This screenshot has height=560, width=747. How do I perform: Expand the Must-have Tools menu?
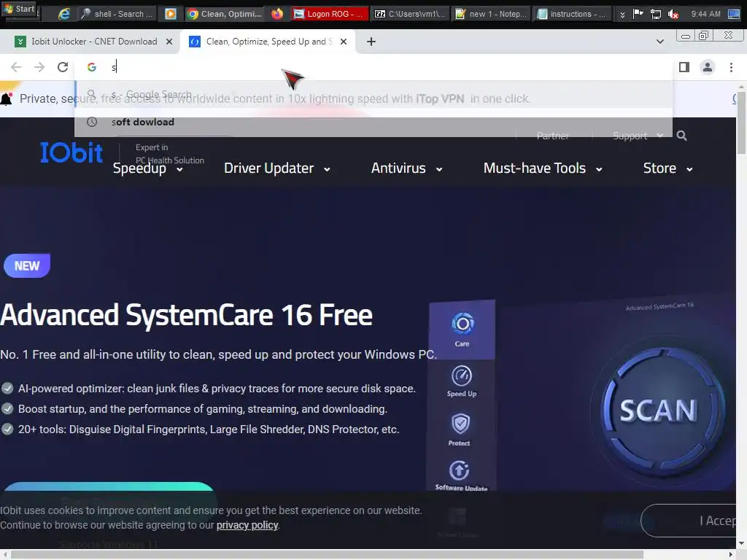coord(543,168)
